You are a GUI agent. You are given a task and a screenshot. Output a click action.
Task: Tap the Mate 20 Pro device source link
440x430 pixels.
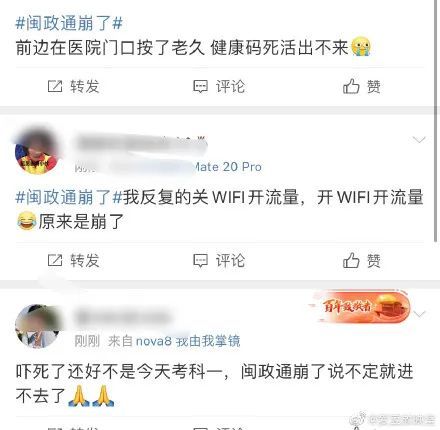tap(228, 167)
